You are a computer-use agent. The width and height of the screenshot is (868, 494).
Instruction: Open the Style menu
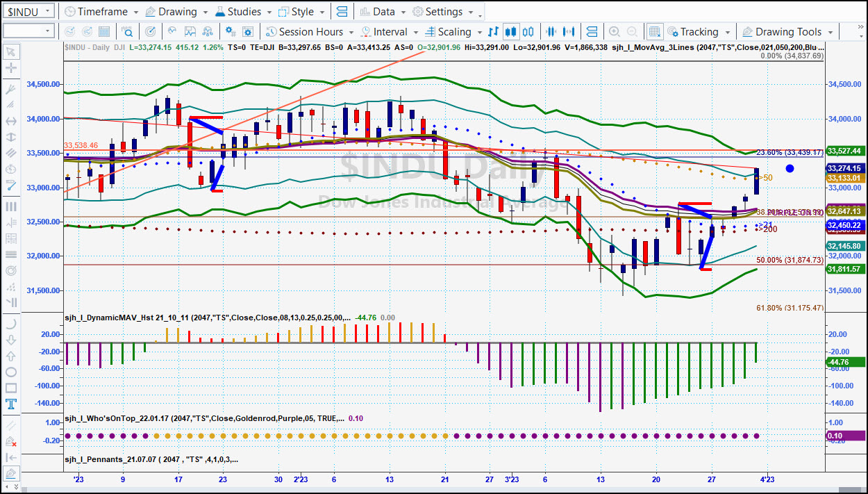click(297, 12)
